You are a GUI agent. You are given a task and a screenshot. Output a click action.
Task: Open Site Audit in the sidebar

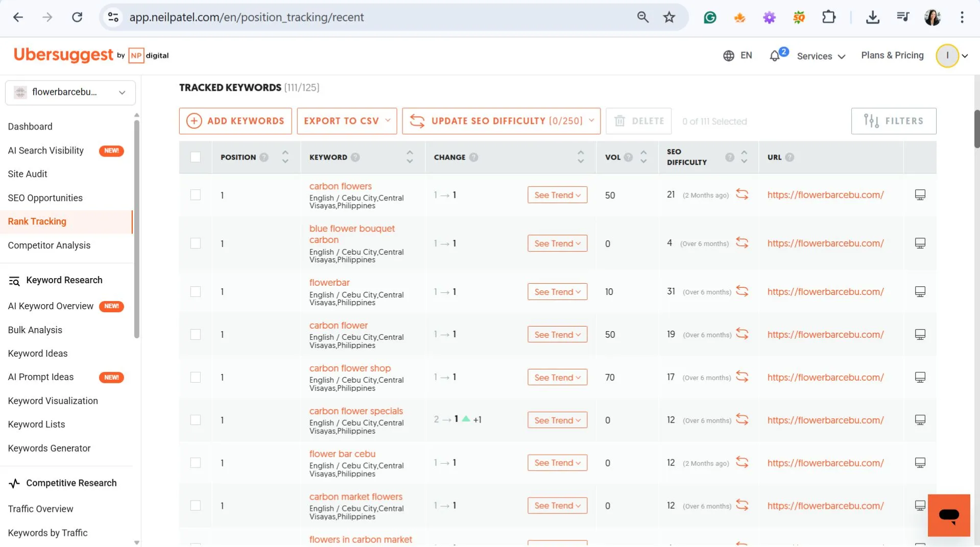click(x=28, y=174)
